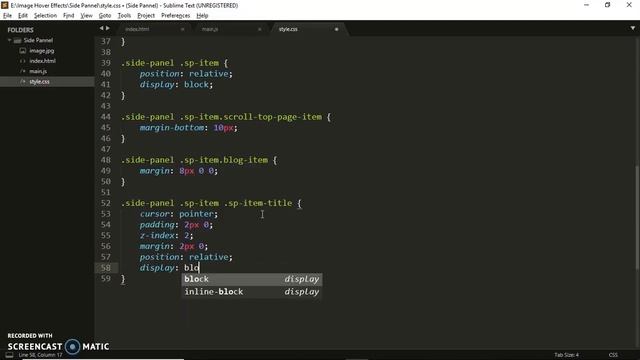
Task: Choose 'inline-block' autocomplete suggestion
Action: (251, 292)
